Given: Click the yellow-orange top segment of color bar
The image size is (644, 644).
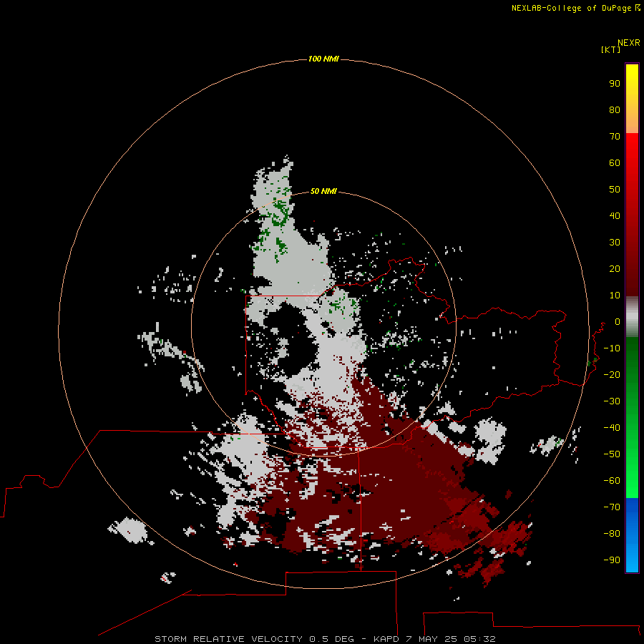Looking at the screenshot, I should [x=632, y=99].
